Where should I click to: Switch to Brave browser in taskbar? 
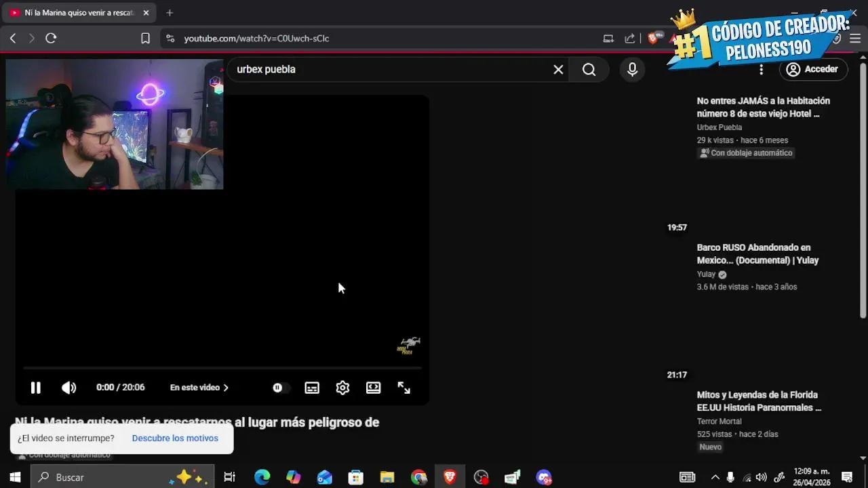tap(450, 477)
